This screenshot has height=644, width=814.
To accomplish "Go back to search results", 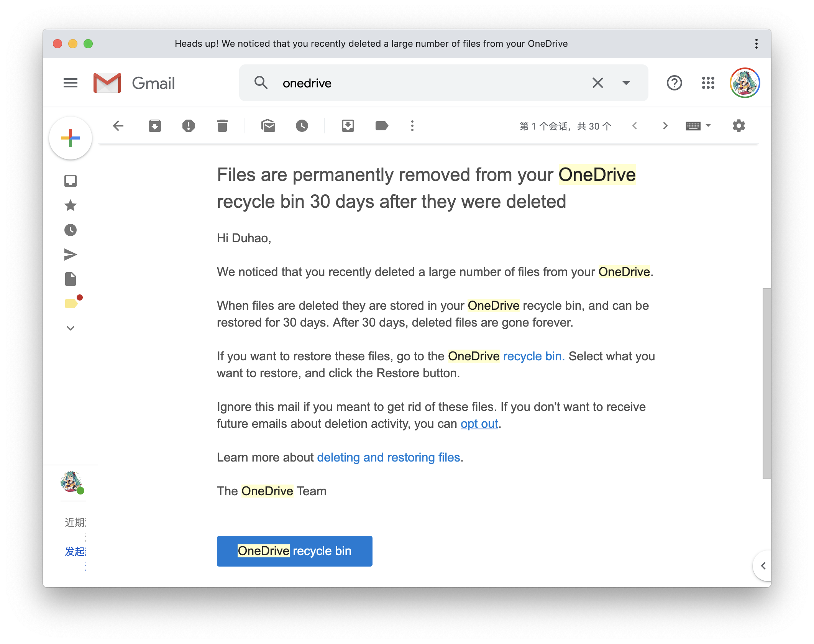I will click(x=118, y=126).
